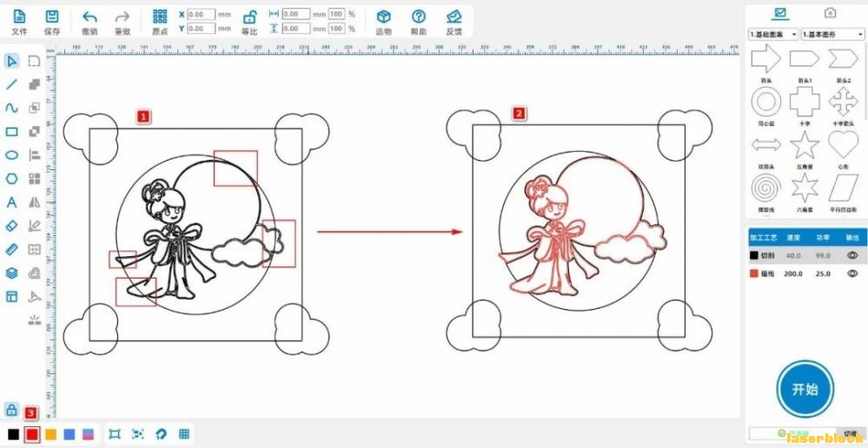The height and width of the screenshot is (448, 868).
Task: Select the straight line tool
Action: point(11,84)
